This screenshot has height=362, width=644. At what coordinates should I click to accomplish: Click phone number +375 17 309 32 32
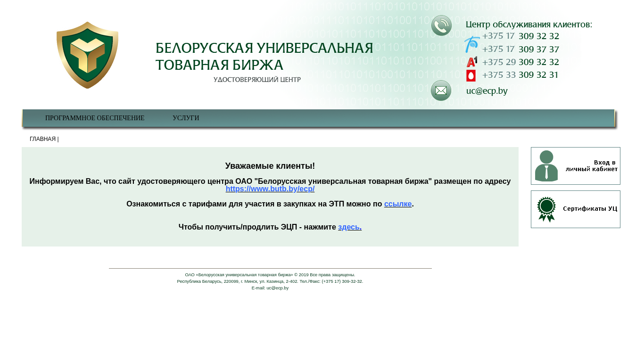click(520, 36)
